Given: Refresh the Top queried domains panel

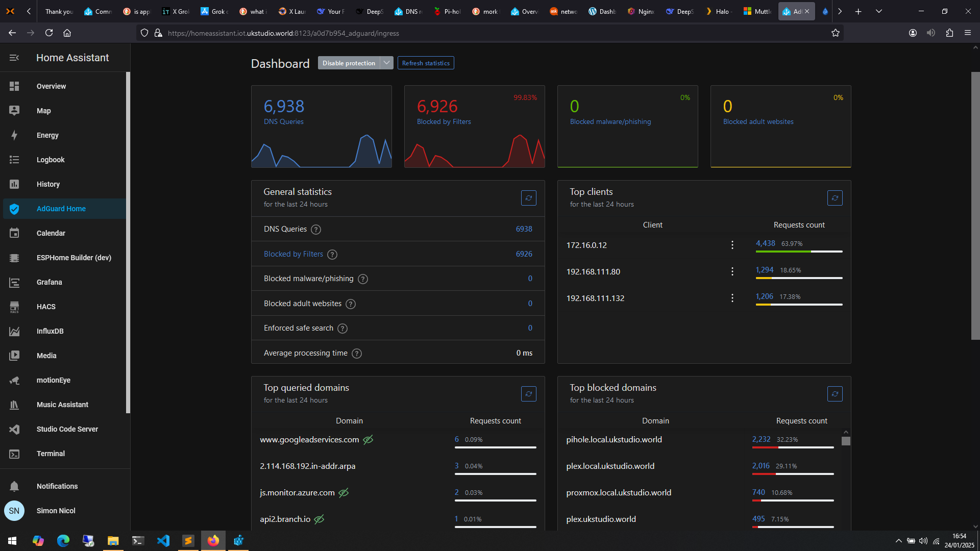Looking at the screenshot, I should [x=529, y=394].
